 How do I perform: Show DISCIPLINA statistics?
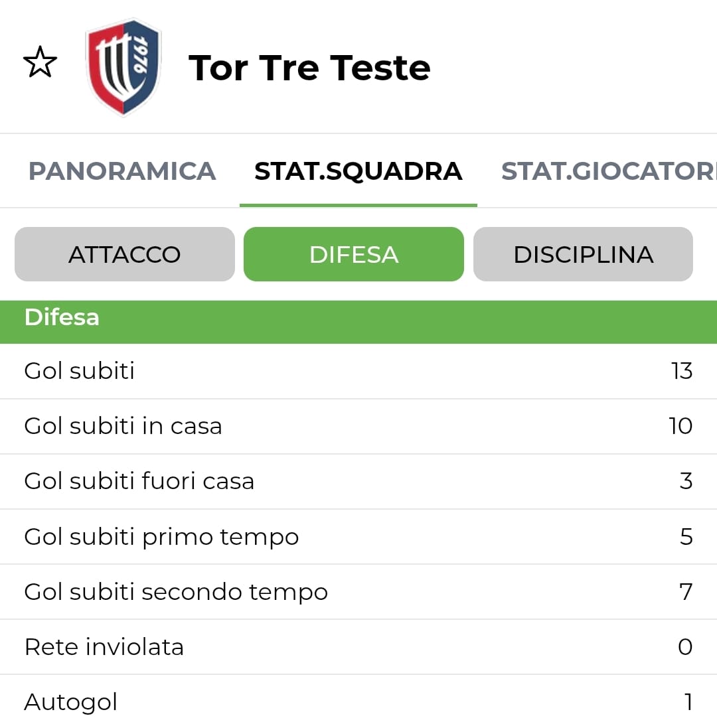[583, 255]
